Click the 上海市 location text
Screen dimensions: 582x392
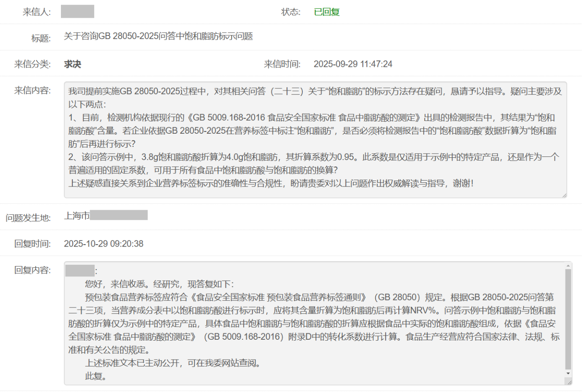click(x=77, y=216)
